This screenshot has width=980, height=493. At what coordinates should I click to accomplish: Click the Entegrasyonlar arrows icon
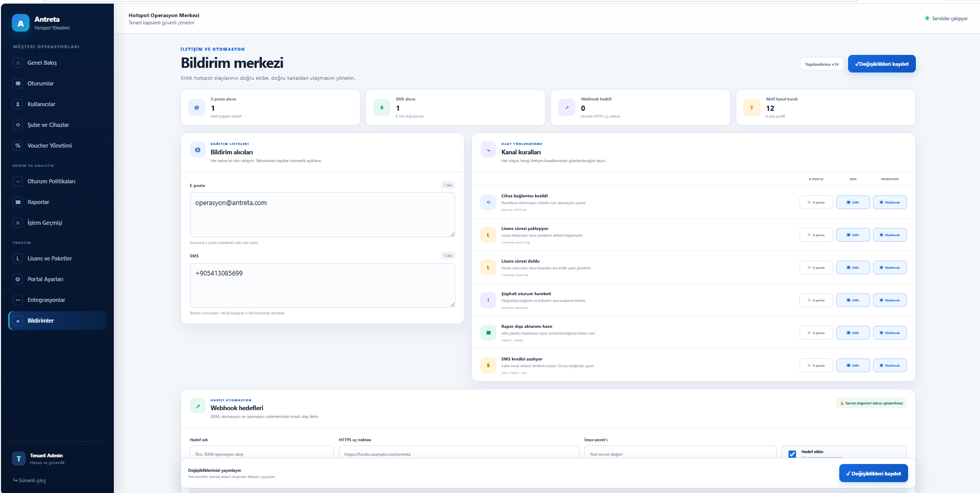[x=18, y=300]
